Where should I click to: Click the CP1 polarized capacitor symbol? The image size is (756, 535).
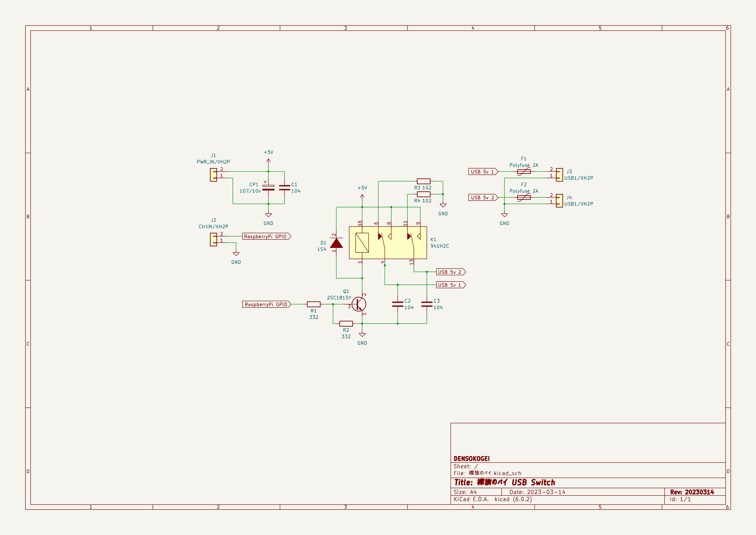click(268, 187)
